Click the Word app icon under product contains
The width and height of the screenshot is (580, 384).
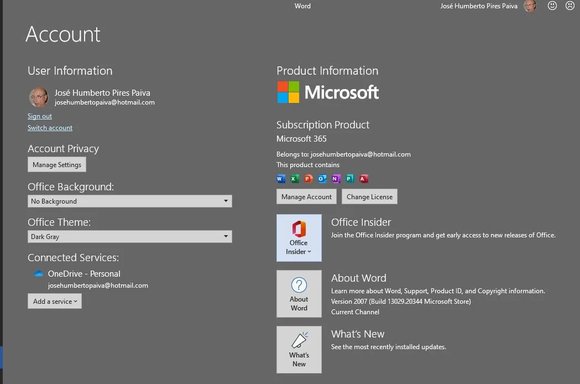(x=281, y=179)
